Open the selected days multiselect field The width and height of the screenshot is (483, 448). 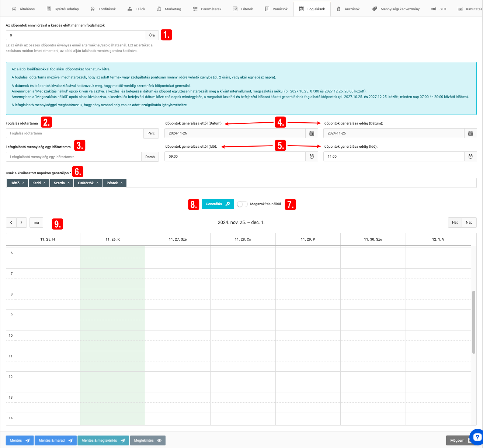pos(295,183)
